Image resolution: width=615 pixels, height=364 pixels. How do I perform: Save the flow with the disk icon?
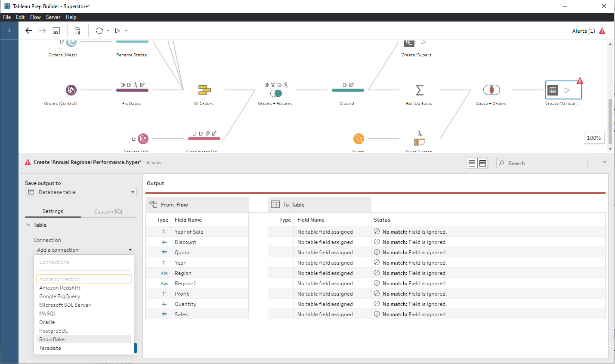[56, 31]
